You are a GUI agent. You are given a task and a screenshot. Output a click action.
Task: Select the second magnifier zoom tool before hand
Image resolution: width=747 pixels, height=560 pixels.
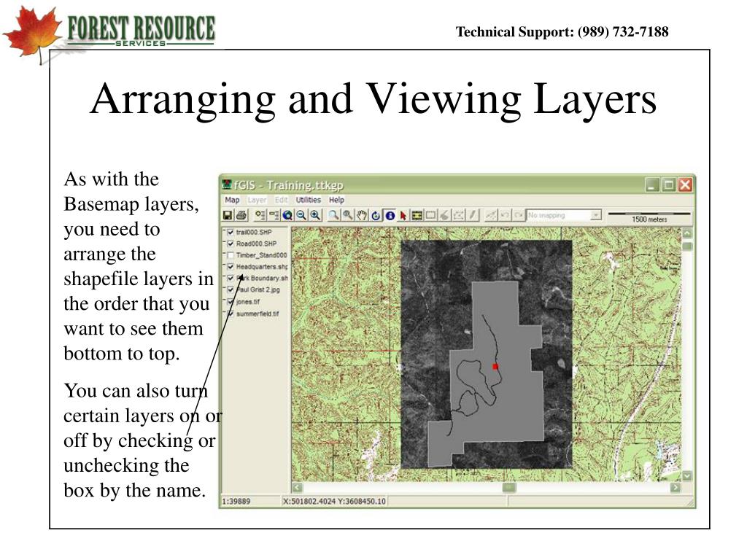348,215
